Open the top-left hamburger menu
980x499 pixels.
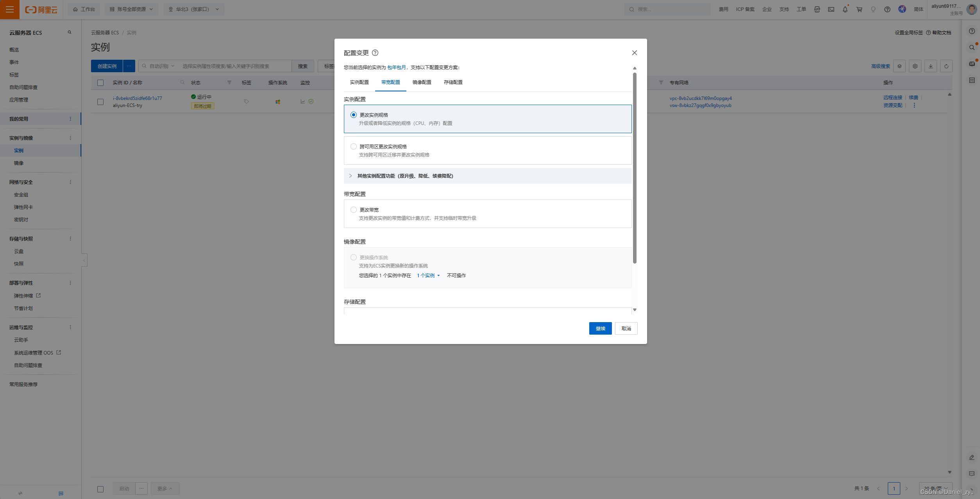[x=10, y=9]
